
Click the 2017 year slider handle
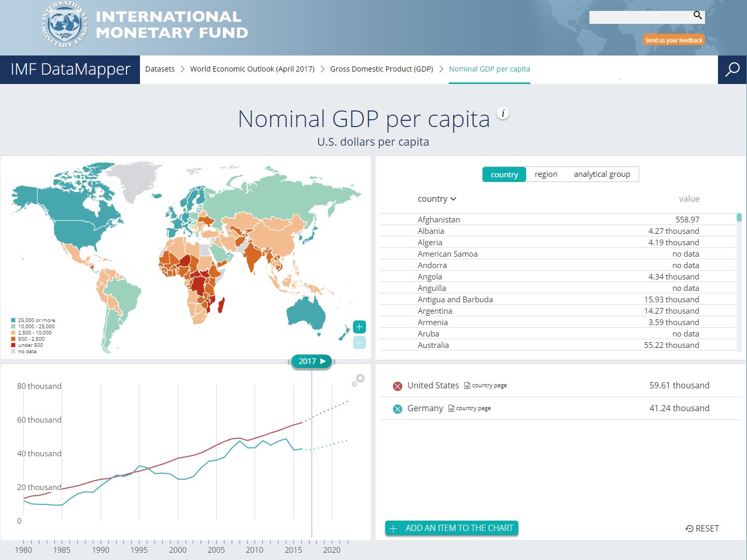click(x=311, y=361)
